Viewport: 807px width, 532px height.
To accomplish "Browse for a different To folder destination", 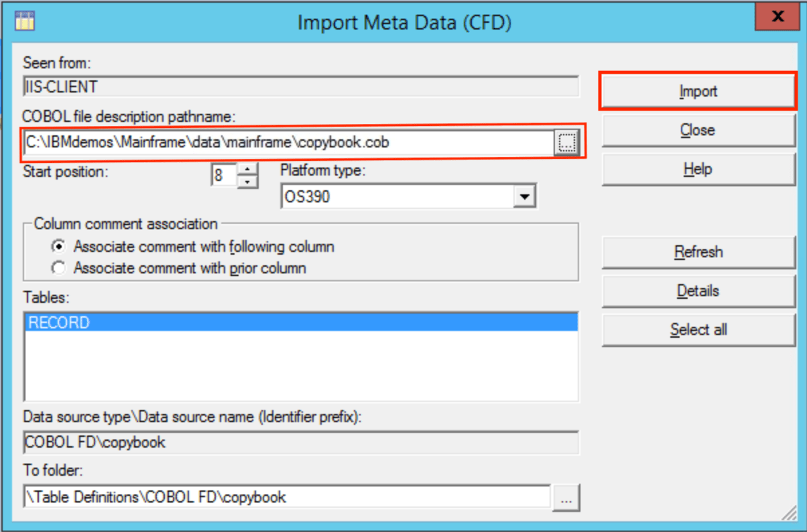I will (x=566, y=497).
